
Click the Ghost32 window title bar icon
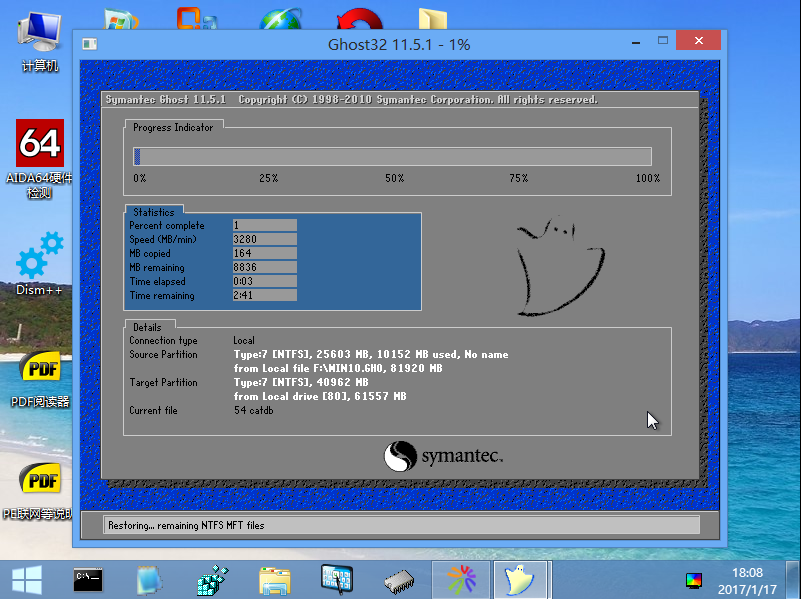click(x=89, y=44)
